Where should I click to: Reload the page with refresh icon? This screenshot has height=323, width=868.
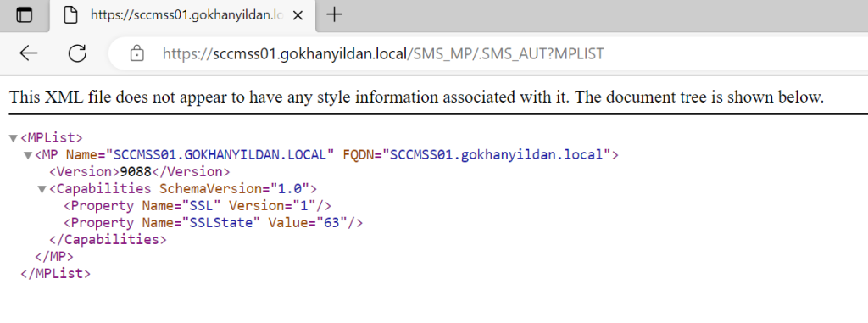tap(77, 53)
